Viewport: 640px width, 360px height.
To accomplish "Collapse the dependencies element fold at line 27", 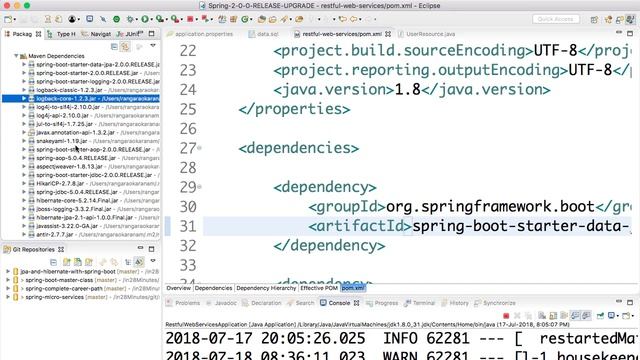I will tap(200, 148).
